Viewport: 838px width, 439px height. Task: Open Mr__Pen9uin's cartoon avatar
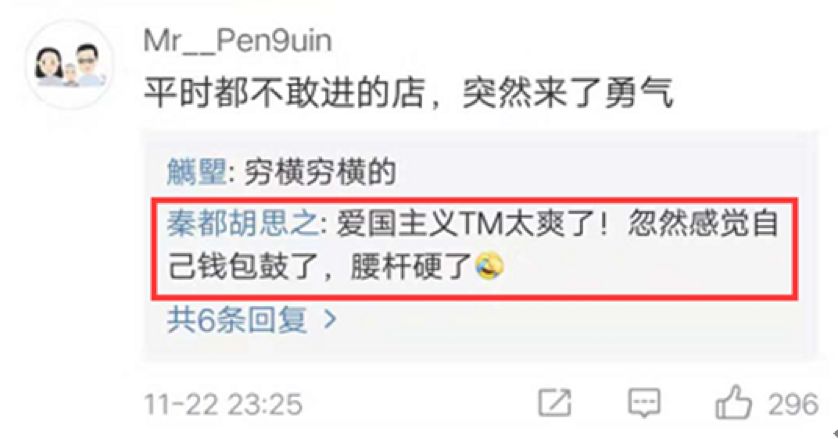point(69,64)
